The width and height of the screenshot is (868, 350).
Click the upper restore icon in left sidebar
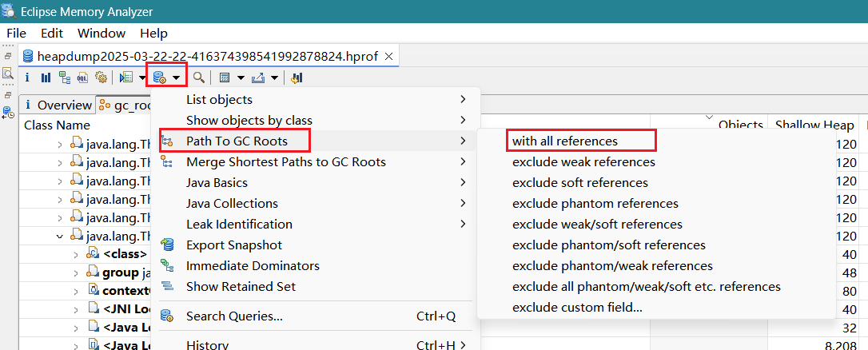(x=8, y=56)
